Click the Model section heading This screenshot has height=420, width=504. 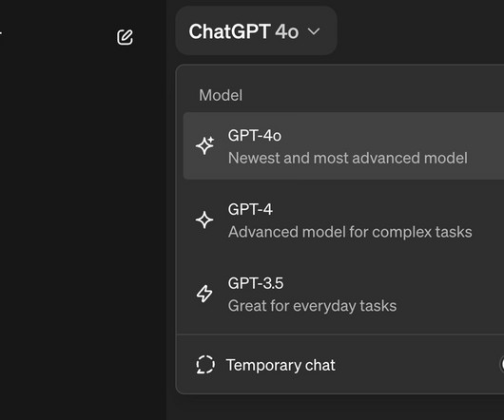click(x=221, y=95)
